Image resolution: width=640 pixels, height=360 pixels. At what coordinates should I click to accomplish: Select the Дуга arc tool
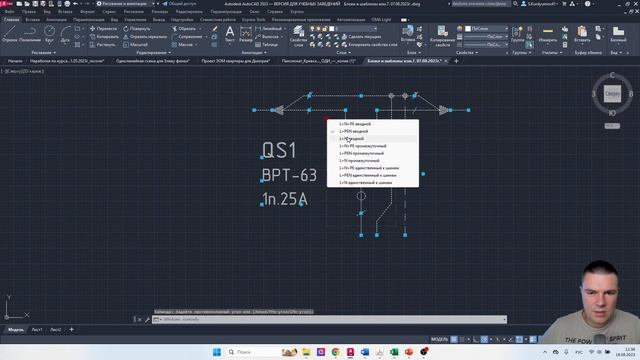click(x=65, y=33)
